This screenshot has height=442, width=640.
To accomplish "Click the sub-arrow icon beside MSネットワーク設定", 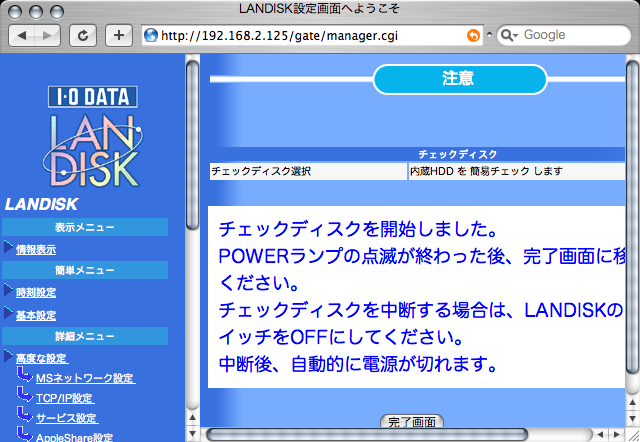I will tap(24, 375).
